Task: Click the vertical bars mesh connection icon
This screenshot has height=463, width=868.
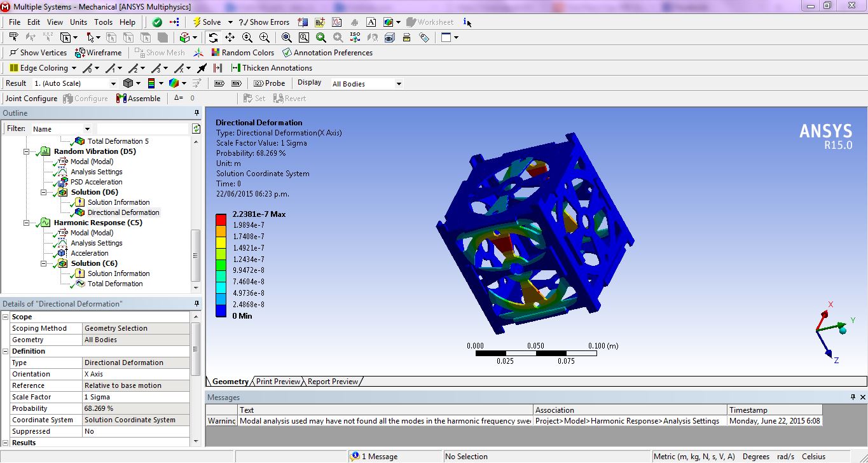Action: (218, 68)
